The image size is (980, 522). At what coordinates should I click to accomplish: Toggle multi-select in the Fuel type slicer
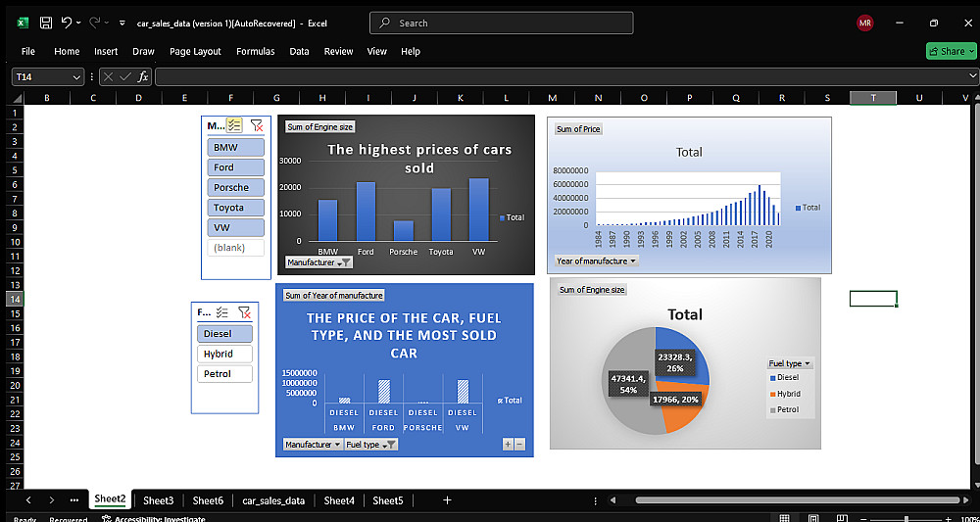[221, 312]
